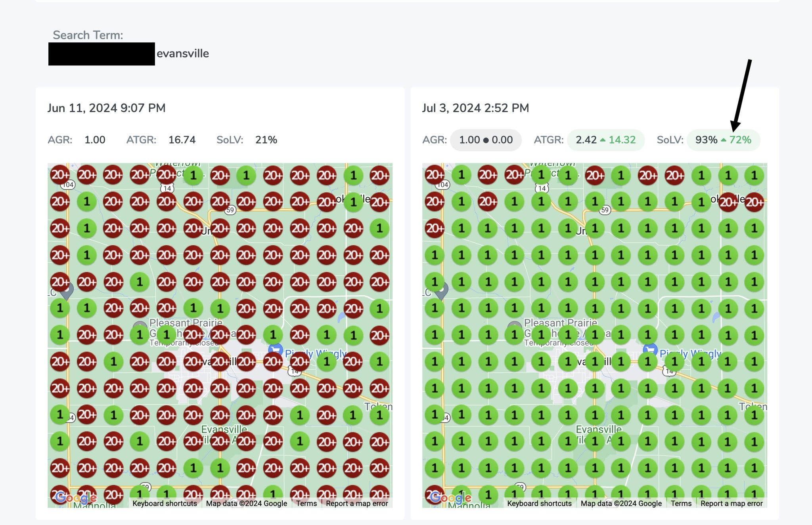Open the Terms link on right map
Viewport: 812px width, 525px height.
point(681,503)
